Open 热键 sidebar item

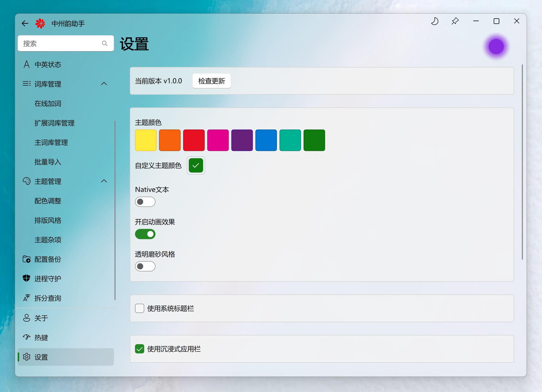click(41, 338)
